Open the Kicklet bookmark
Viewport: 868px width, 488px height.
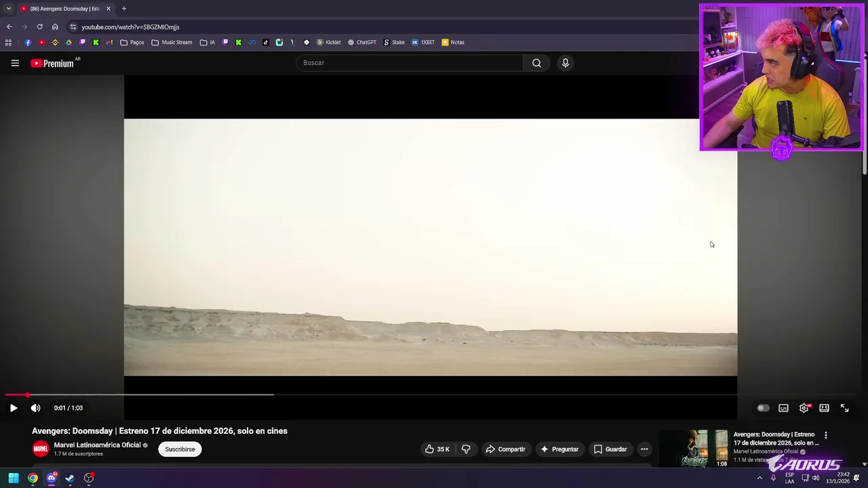328,42
